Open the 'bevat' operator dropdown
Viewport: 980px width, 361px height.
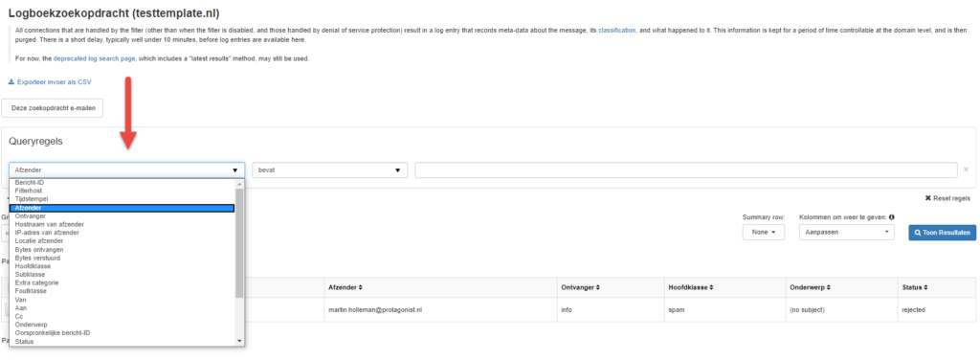tap(330, 170)
